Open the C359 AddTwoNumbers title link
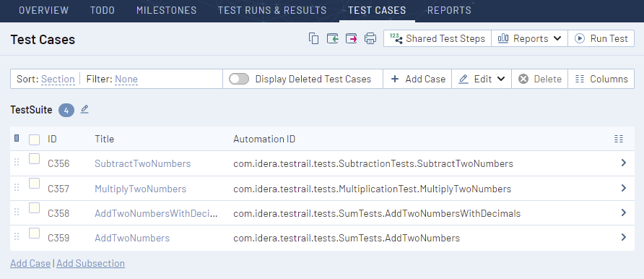The height and width of the screenshot is (279, 644). point(132,238)
